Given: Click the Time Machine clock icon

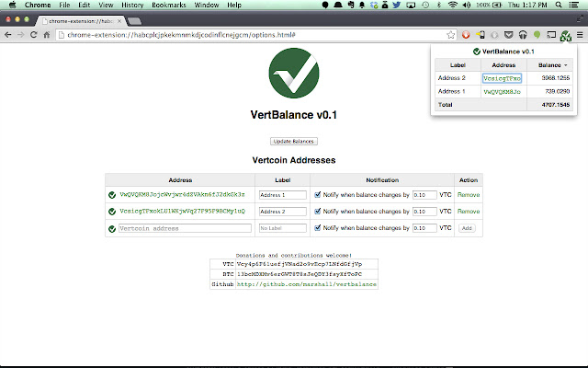Looking at the screenshot, I should 425,5.
